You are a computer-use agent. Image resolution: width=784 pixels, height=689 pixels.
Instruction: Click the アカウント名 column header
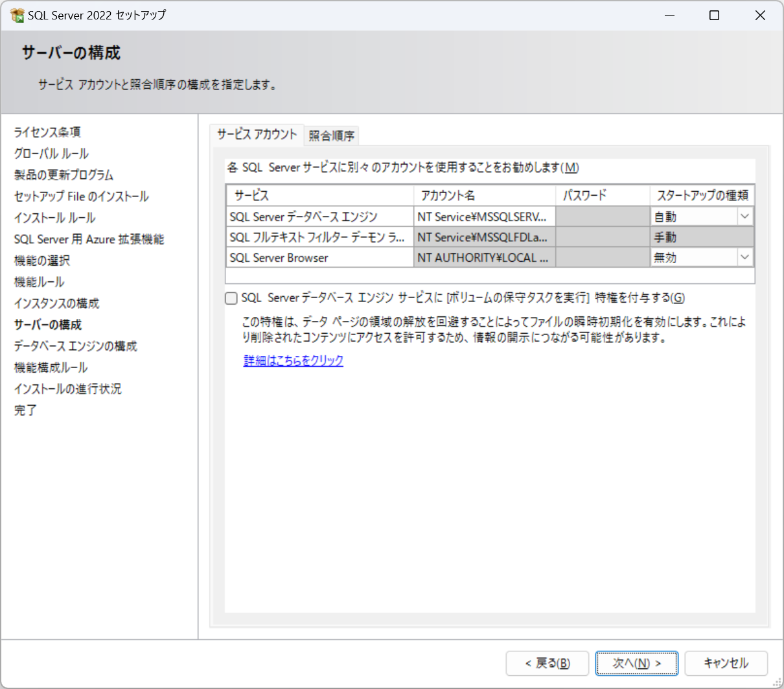pyautogui.click(x=485, y=195)
